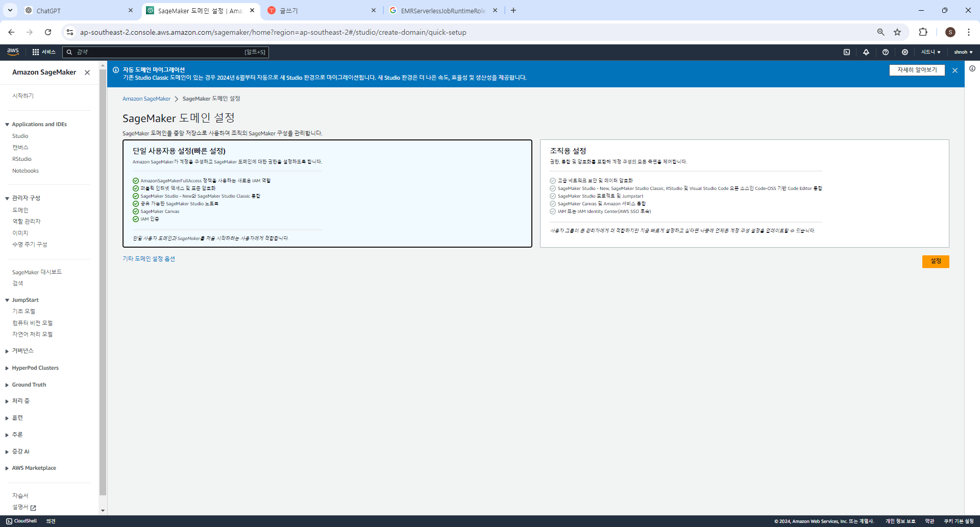
Task: Click the CloudShell icon in footer
Action: coord(9,521)
